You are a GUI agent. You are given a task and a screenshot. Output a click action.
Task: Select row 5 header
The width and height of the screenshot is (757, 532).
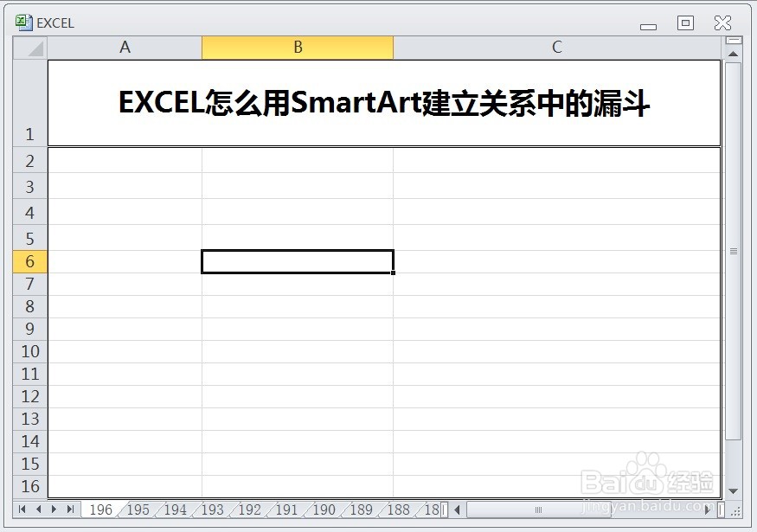click(30, 238)
